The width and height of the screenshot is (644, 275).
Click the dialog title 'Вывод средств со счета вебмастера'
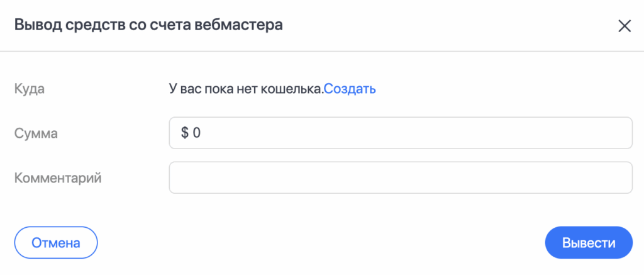pyautogui.click(x=148, y=25)
